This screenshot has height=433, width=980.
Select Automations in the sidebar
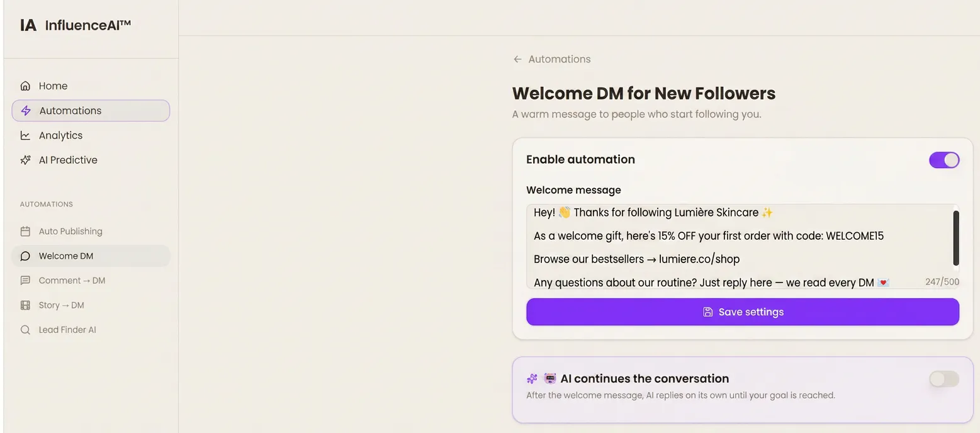click(x=91, y=111)
